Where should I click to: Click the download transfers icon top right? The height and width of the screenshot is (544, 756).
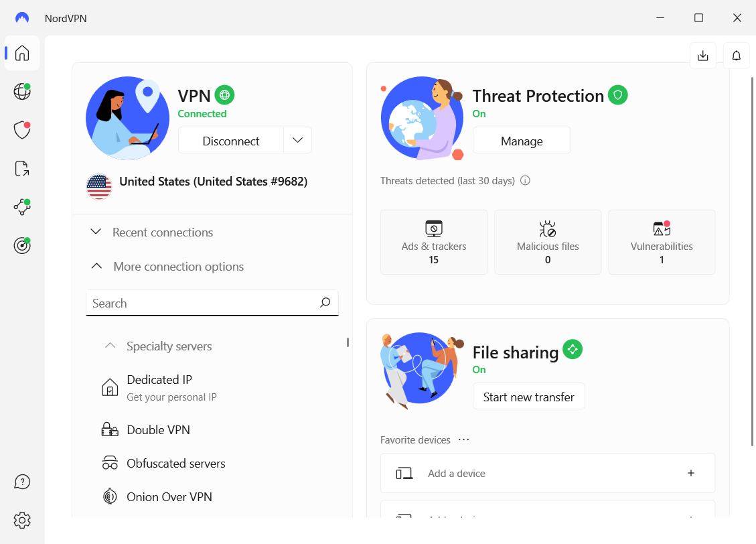tap(702, 55)
